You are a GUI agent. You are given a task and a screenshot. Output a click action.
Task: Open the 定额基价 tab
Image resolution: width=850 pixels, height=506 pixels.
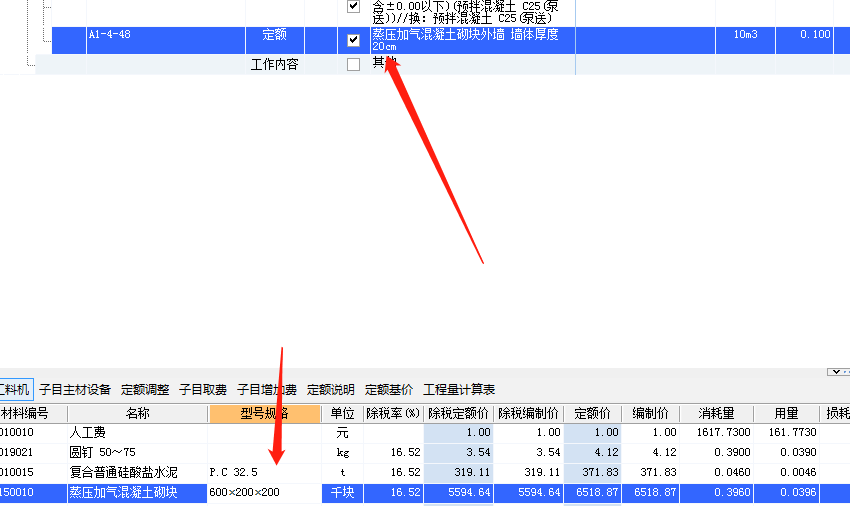pos(389,389)
